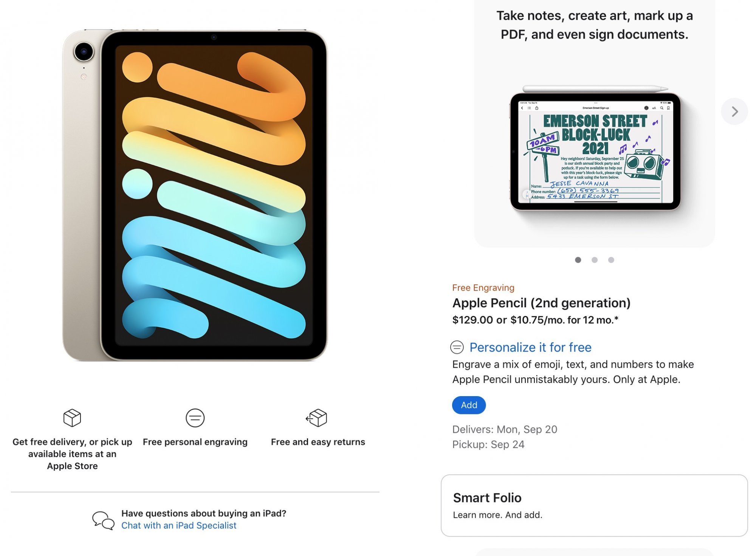The width and height of the screenshot is (756, 556).
Task: Click the Emerson Street Block-Luck iPad image
Action: [x=595, y=149]
